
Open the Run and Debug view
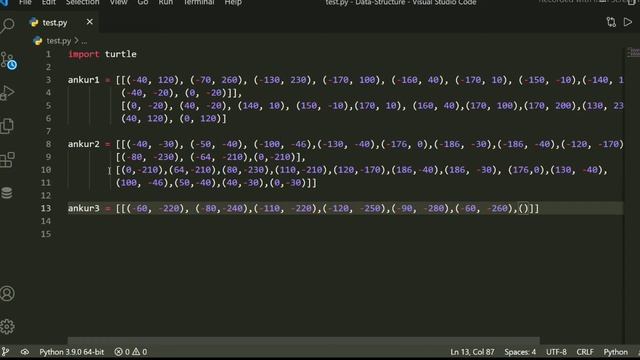(7, 93)
